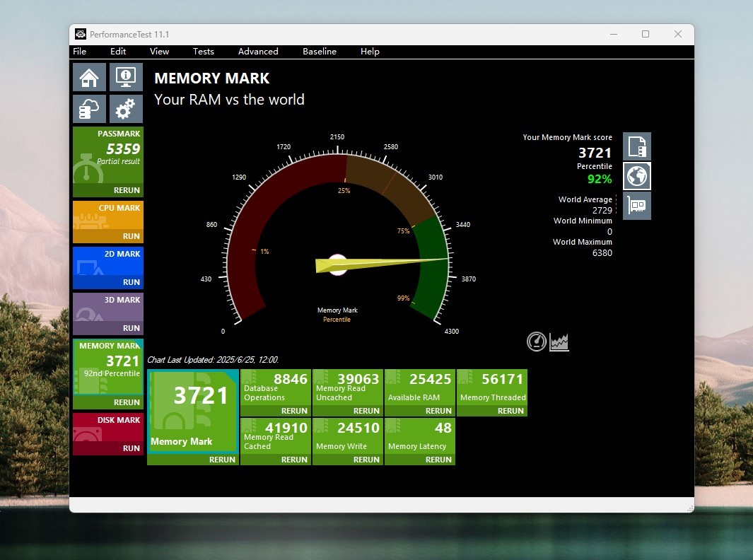Go to the Home dashboard icon

(x=89, y=77)
